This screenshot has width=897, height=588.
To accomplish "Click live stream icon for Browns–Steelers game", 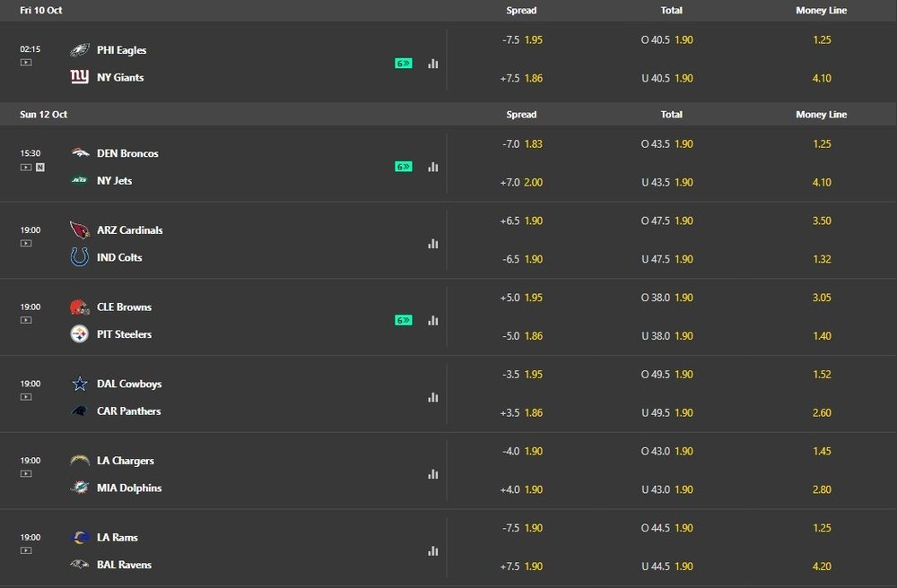I will click(26, 320).
